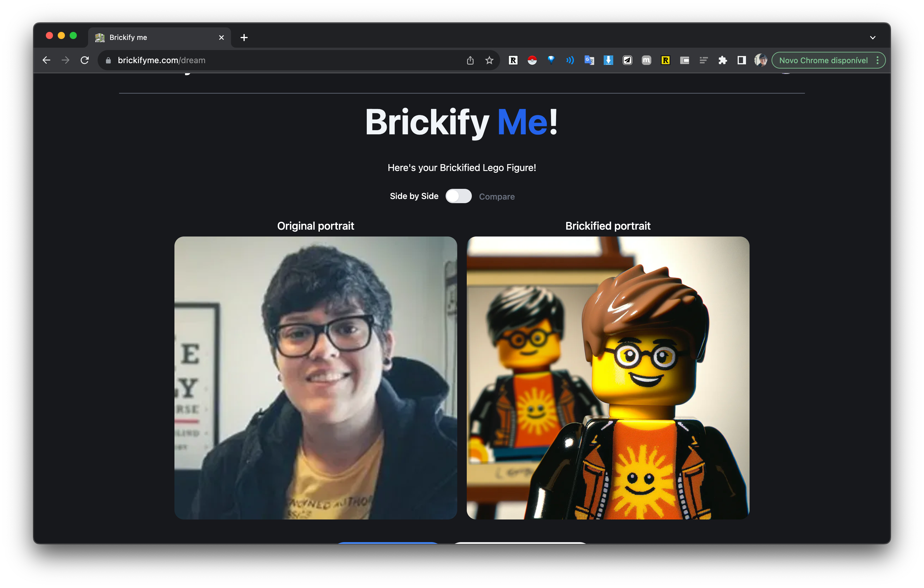Switch to the Brickify me tab
This screenshot has height=588, width=924.
tap(160, 38)
